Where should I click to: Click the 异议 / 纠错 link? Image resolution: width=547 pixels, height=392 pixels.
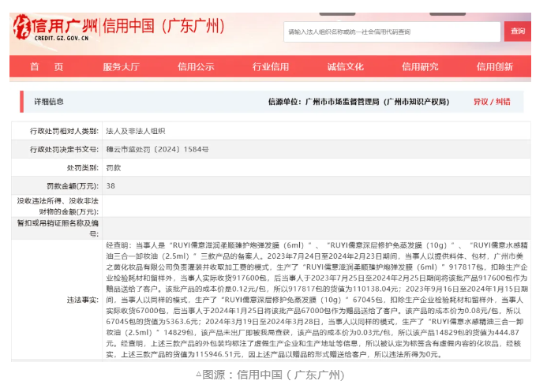492,102
